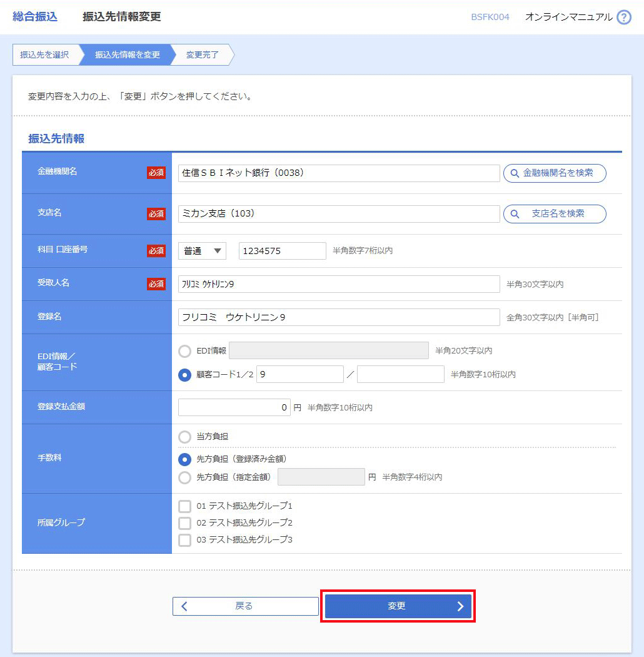
Task: Click the left chevron on the 戻る button
Action: pyautogui.click(x=184, y=606)
